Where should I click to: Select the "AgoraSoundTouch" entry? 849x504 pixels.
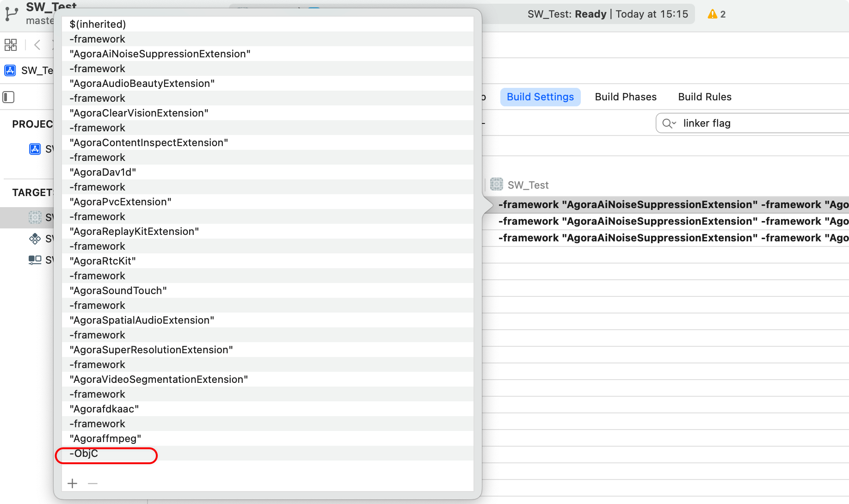[x=267, y=290]
